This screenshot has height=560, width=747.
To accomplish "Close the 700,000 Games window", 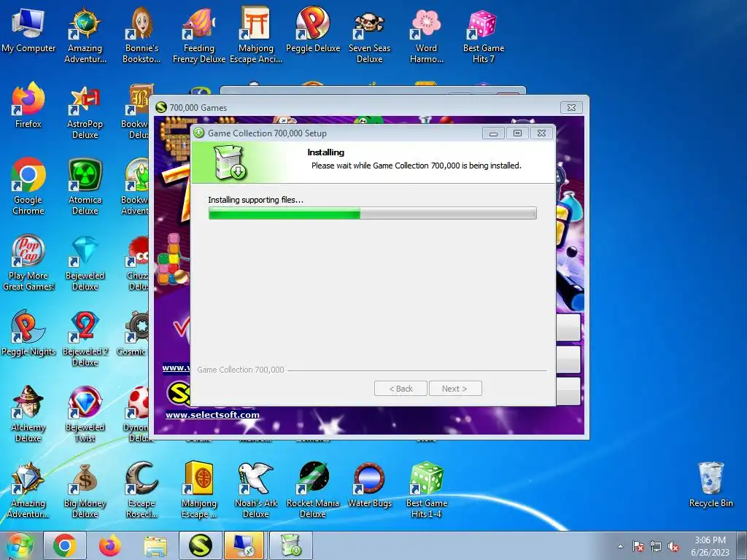I will pos(571,108).
